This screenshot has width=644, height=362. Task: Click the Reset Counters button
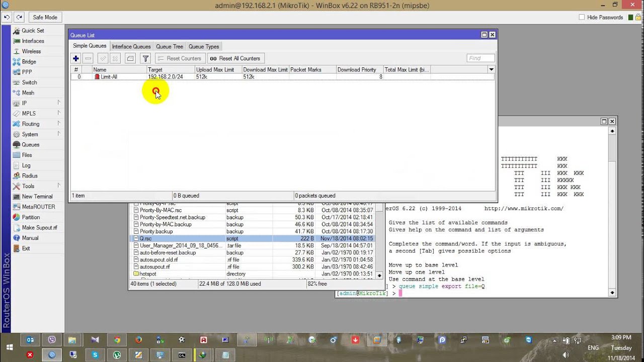click(180, 58)
